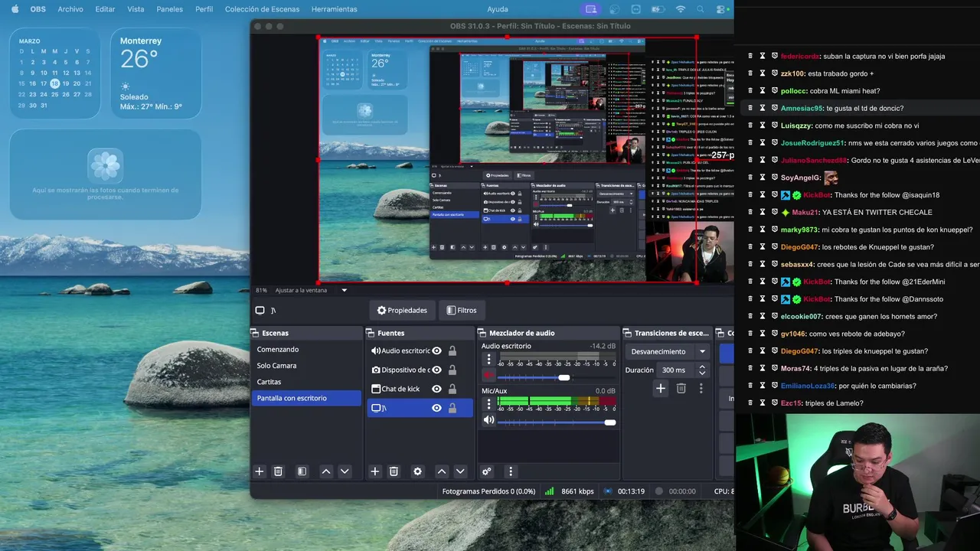980x551 pixels.
Task: Open advanced audio properties gears icon
Action: tap(486, 471)
